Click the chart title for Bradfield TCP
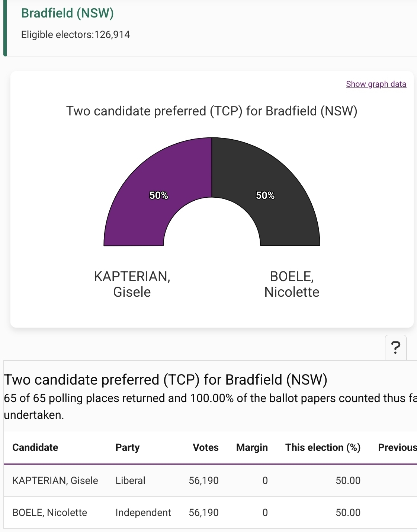Viewport: 417px width, 532px height. (x=212, y=111)
